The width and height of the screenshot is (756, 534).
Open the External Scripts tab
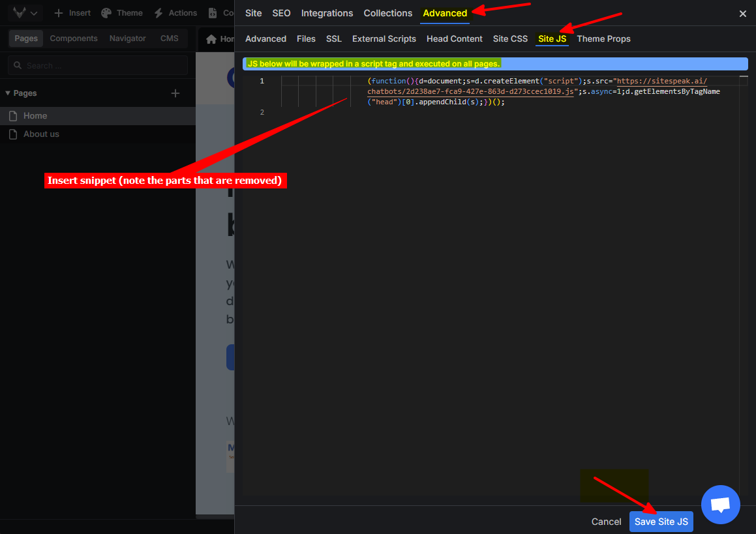384,39
